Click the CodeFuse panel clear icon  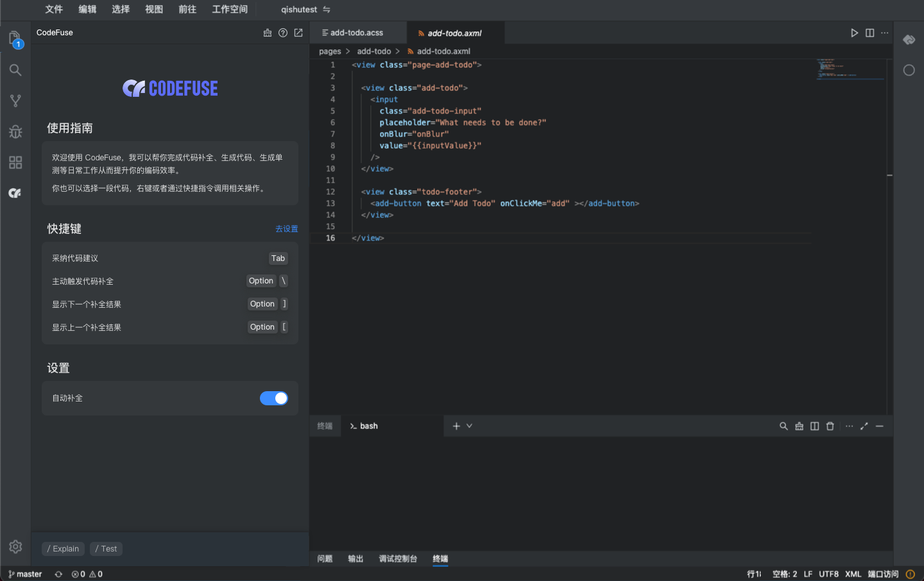268,33
